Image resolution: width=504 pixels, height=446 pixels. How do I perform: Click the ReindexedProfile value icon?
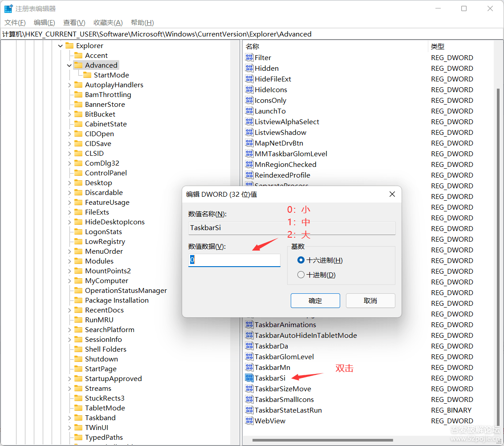[x=249, y=175]
